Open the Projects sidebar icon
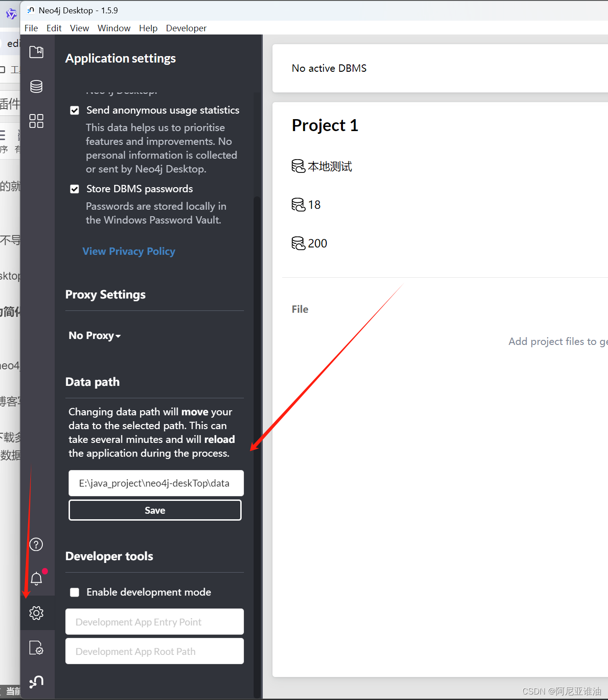Viewport: 608px width, 700px height. tap(36, 52)
